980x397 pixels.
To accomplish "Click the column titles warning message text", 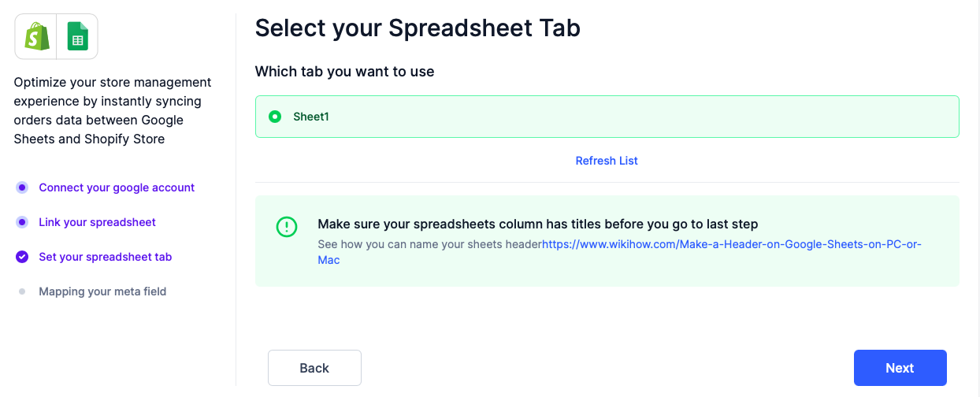I will (537, 224).
